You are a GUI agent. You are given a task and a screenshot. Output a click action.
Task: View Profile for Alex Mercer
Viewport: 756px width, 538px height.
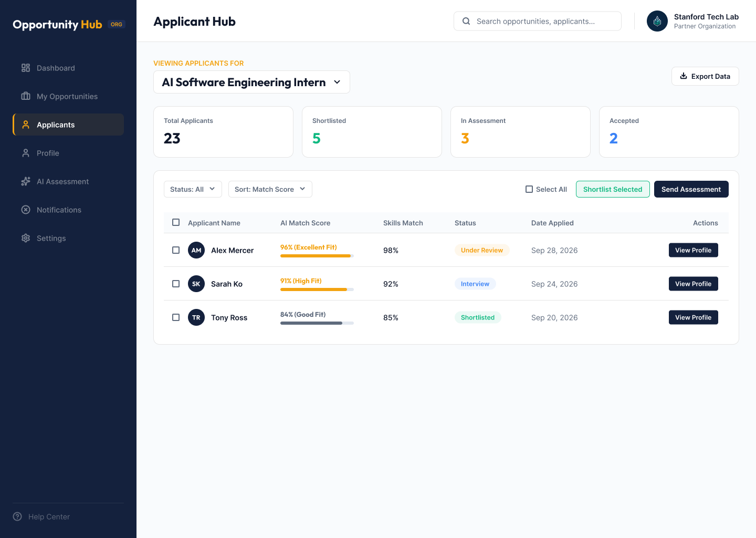point(694,250)
